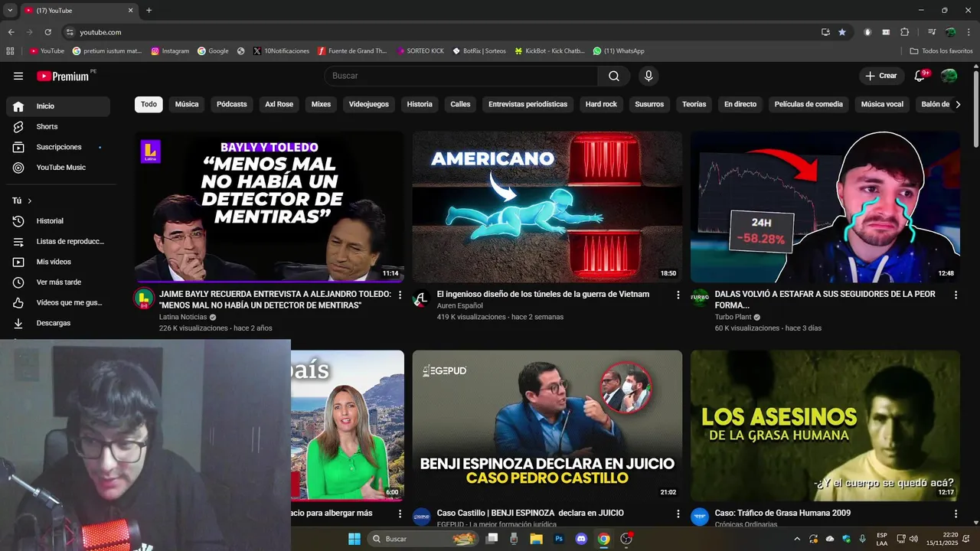The width and height of the screenshot is (980, 551).
Task: Open Videos que me gustan
Action: [x=58, y=302]
